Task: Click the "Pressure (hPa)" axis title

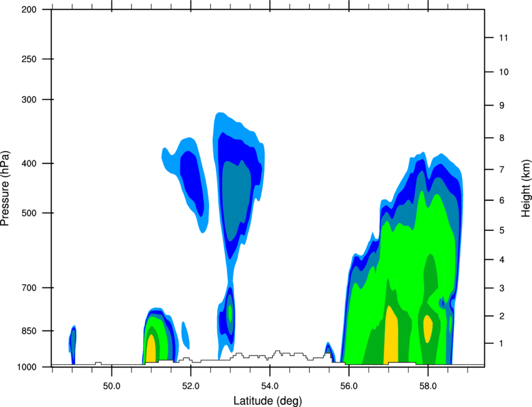Action: tap(5, 188)
